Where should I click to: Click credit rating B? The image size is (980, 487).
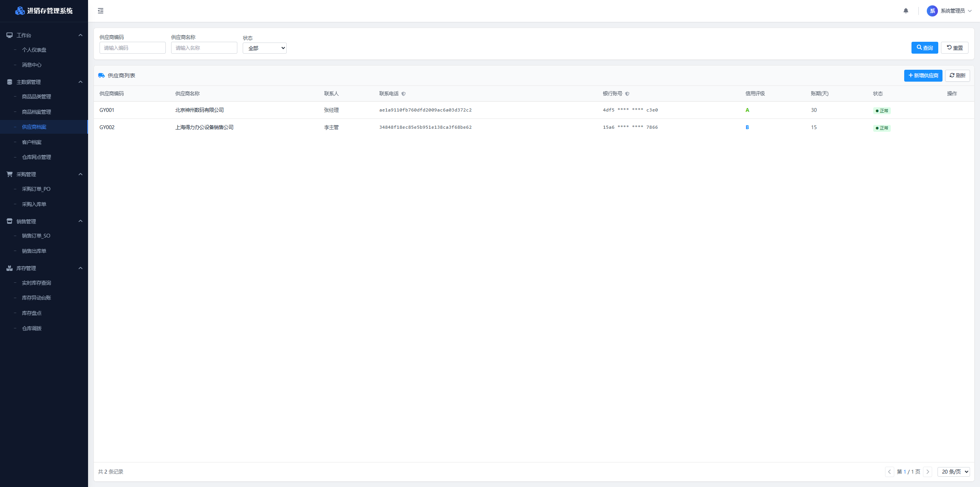tap(747, 127)
